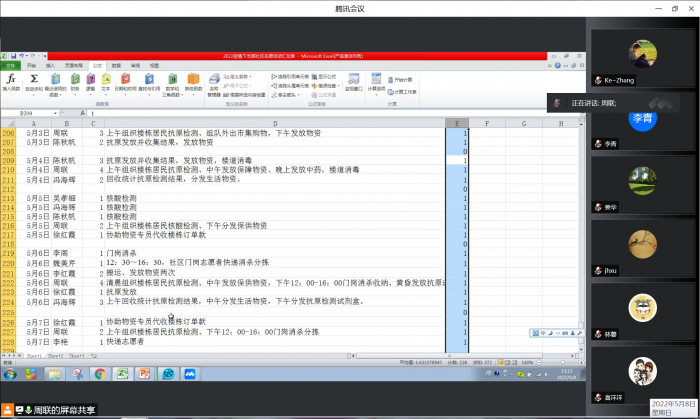Switch to the Data ribbon tab
This screenshot has height=419, width=700.
(x=117, y=66)
